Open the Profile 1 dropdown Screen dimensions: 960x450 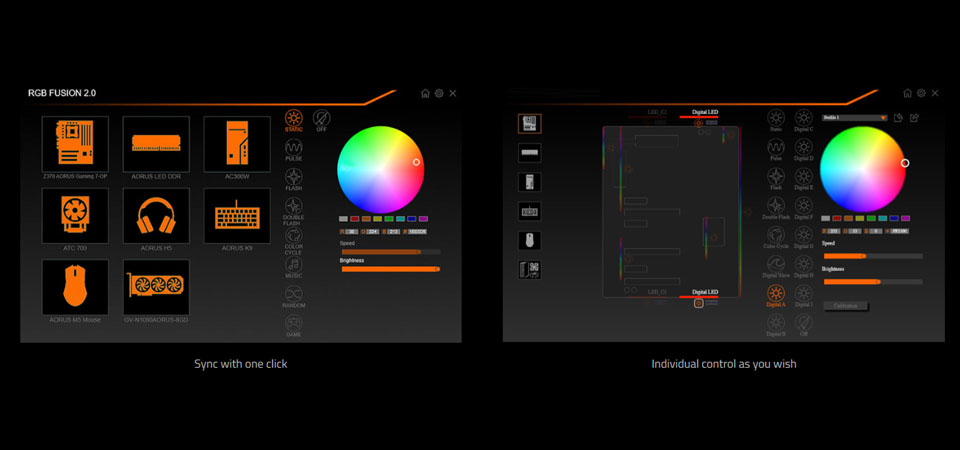(x=854, y=118)
